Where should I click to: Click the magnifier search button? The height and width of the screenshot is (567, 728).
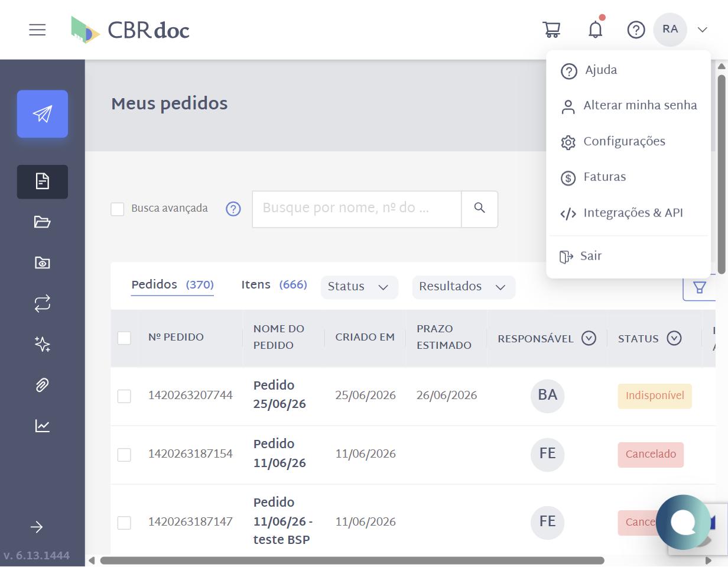click(480, 209)
